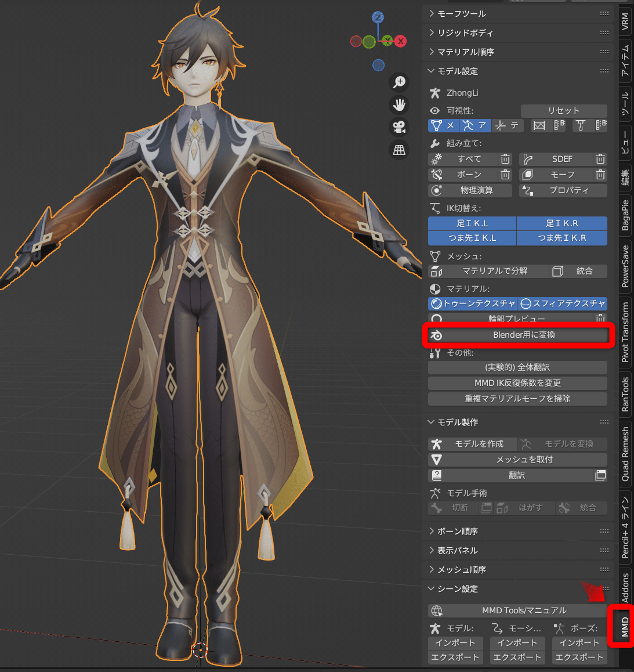Click drag handle dots of リジッドボディ panel

(604, 32)
